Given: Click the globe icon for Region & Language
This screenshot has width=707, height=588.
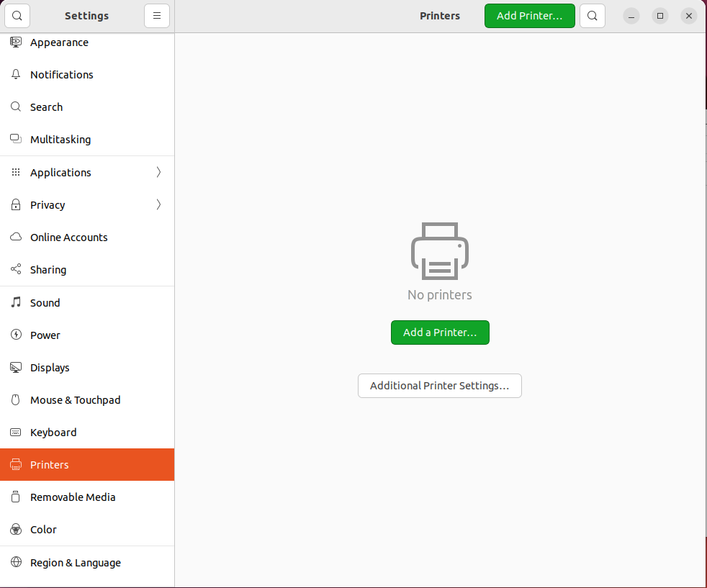Looking at the screenshot, I should tap(16, 563).
